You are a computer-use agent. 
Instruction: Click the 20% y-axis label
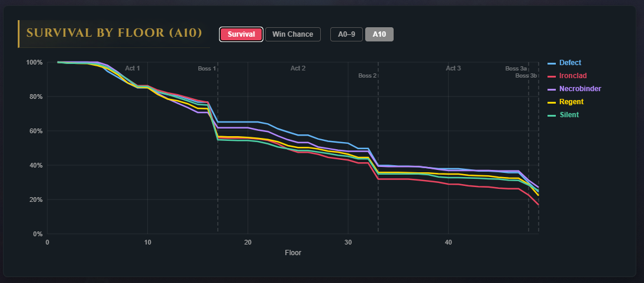click(36, 200)
